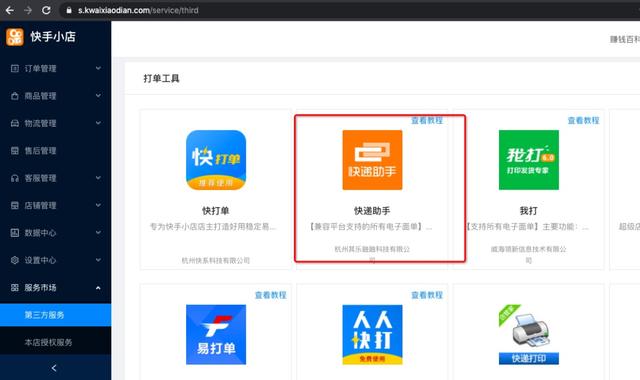
Task: Expand the 设置中心 menu chevron
Action: point(98,260)
